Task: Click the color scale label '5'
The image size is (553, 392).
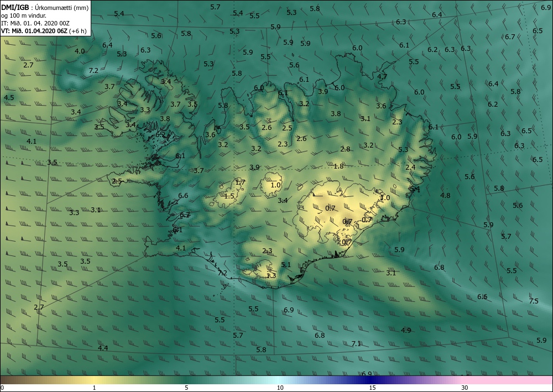Action: [x=186, y=388]
